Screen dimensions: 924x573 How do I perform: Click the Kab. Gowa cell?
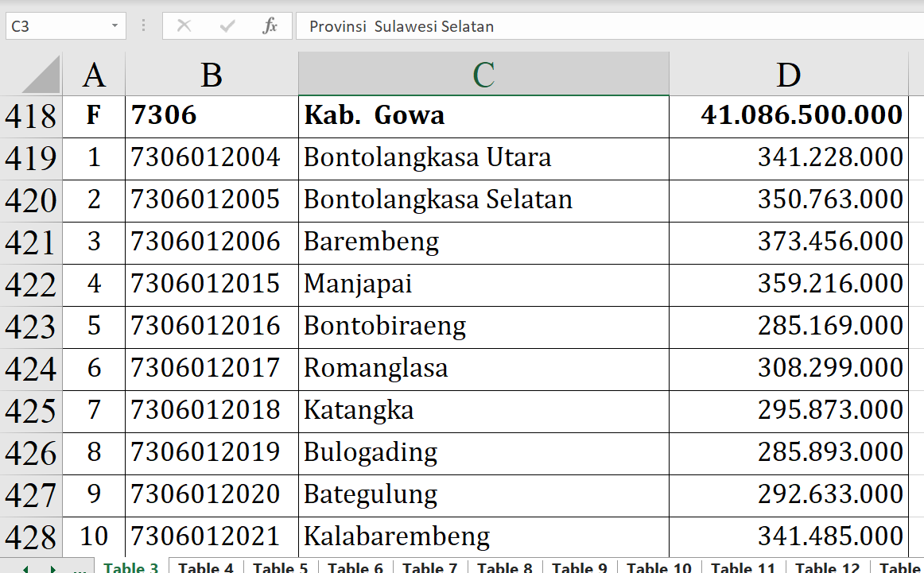click(x=483, y=116)
